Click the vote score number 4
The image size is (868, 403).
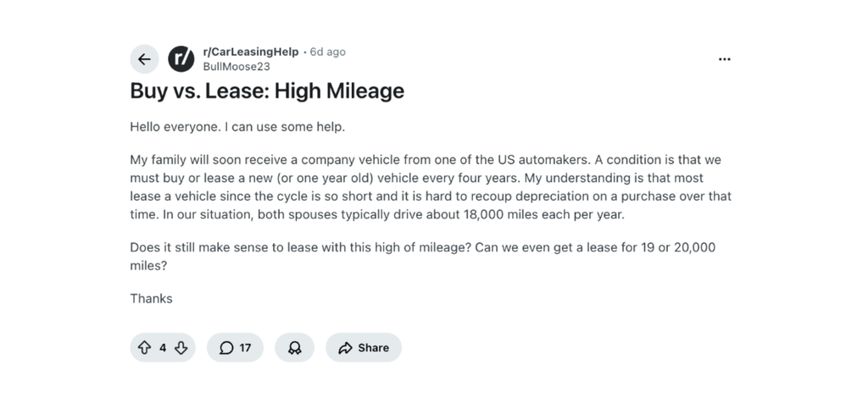[163, 347]
